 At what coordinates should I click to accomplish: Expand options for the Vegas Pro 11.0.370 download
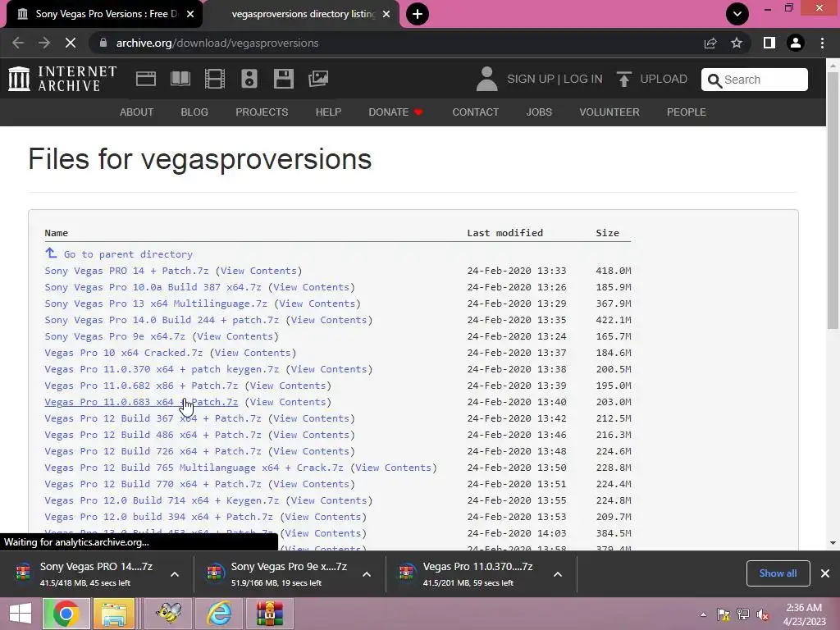pos(558,574)
